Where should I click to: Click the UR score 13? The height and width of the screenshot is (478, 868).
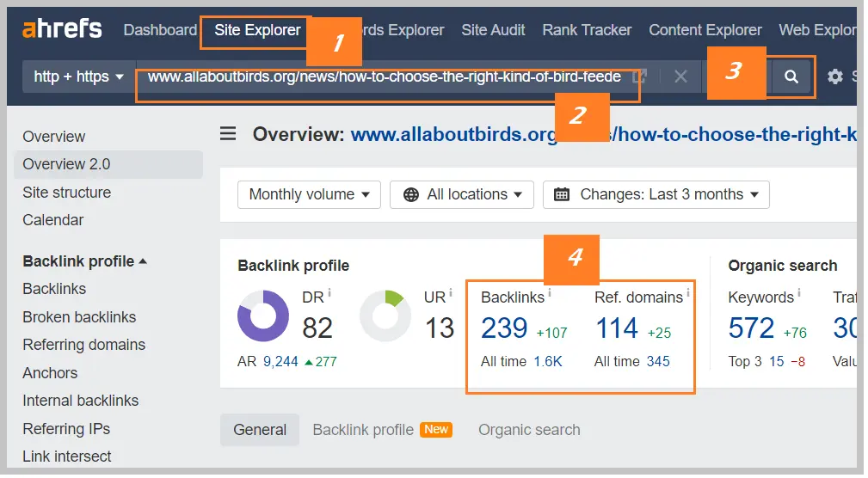(440, 328)
